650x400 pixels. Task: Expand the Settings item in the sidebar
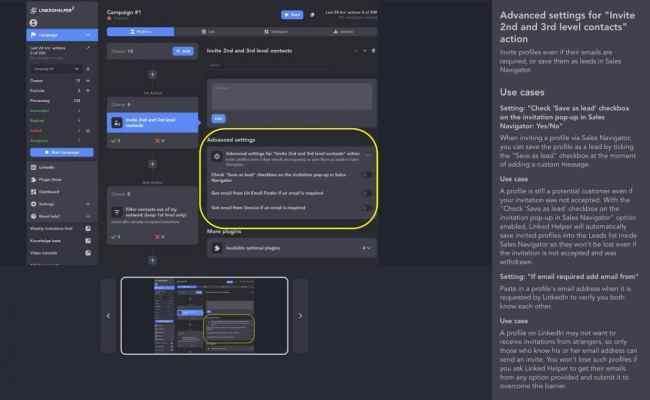point(62,204)
